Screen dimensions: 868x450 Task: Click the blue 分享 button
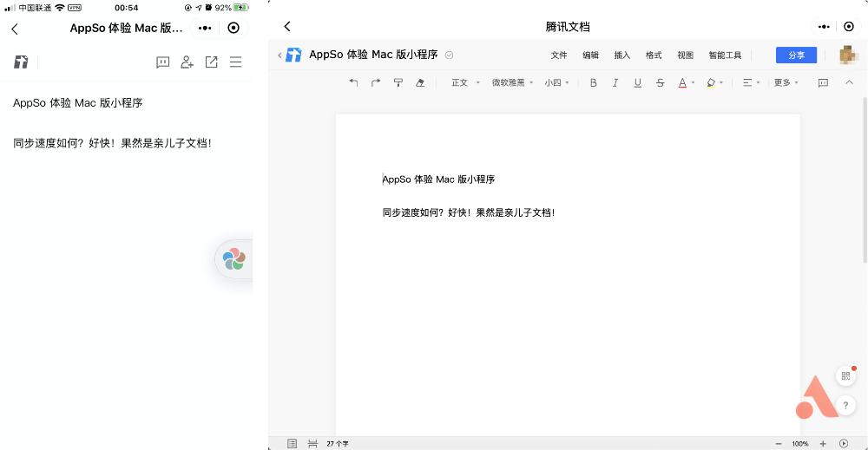(796, 55)
